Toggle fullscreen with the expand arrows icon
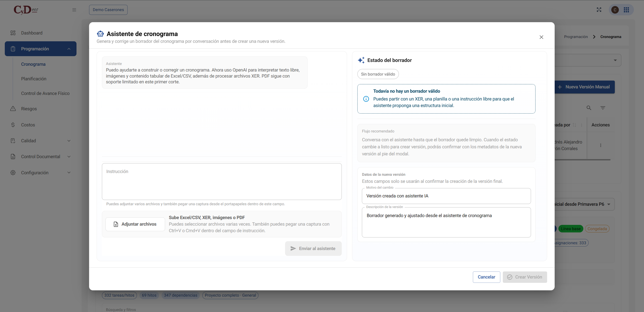 pos(599,10)
